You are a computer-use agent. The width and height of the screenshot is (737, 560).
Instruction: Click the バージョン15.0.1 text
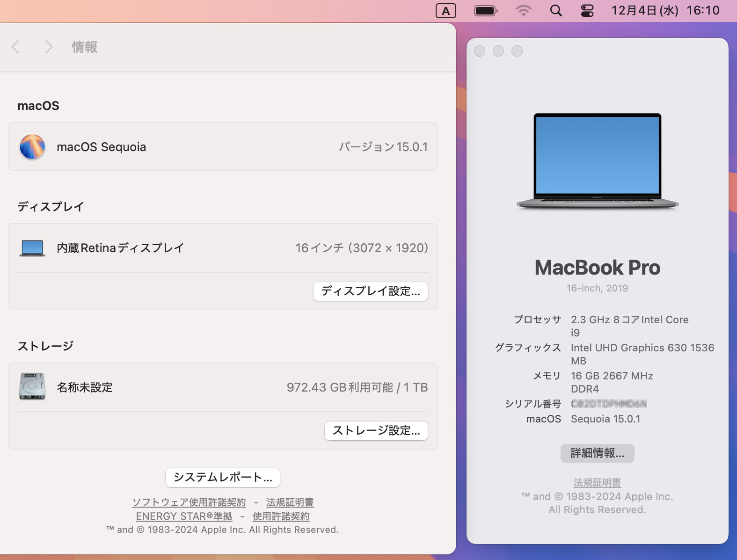click(x=383, y=147)
